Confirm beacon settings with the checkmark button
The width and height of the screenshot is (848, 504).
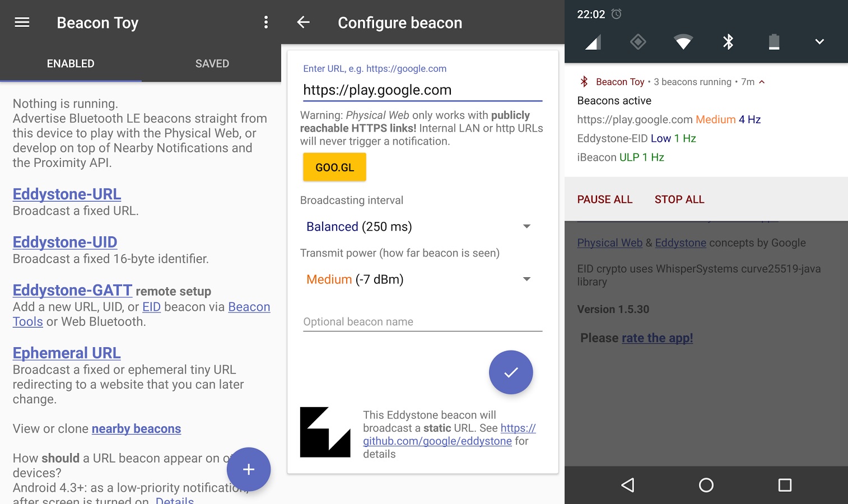[x=510, y=372]
